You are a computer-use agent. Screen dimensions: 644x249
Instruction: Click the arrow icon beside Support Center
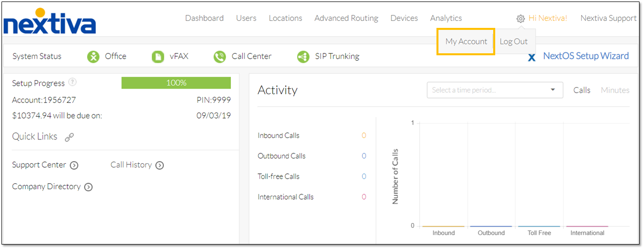[x=74, y=165]
